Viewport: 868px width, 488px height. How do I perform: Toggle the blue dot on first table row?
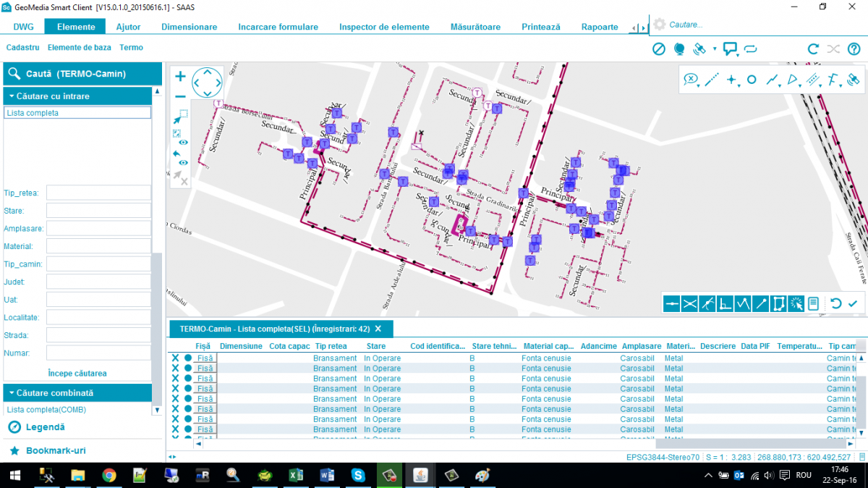coord(188,358)
